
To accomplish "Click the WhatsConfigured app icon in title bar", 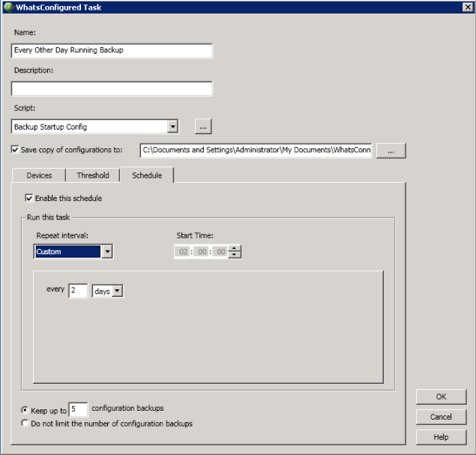I will [x=8, y=7].
